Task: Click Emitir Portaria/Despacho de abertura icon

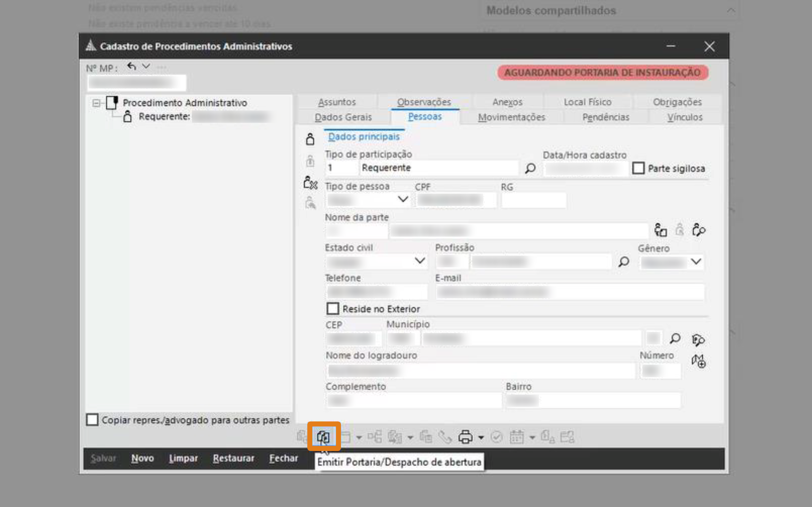Action: click(324, 437)
